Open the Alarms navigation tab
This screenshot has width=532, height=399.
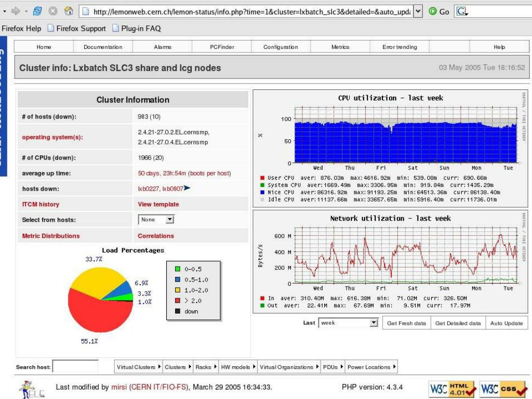point(163,47)
